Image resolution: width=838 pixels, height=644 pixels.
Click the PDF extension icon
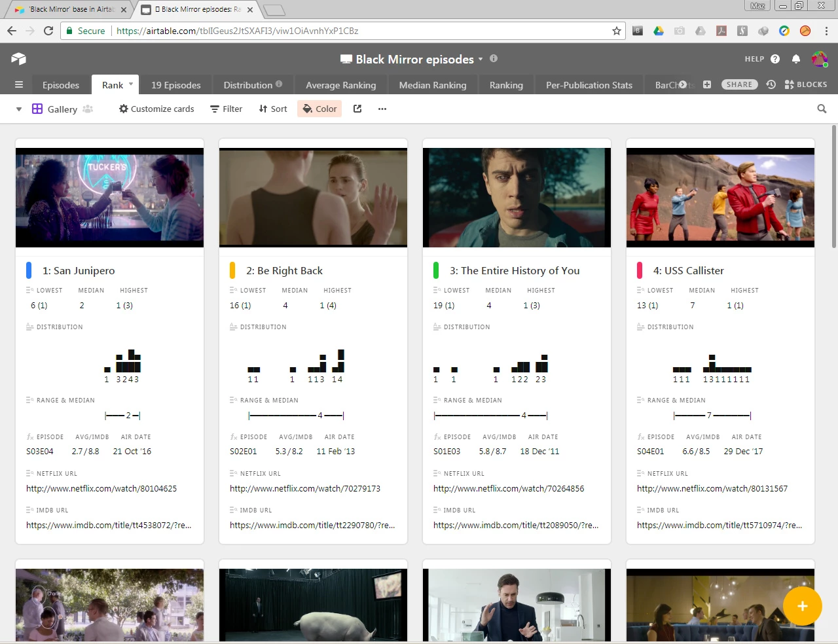point(721,31)
